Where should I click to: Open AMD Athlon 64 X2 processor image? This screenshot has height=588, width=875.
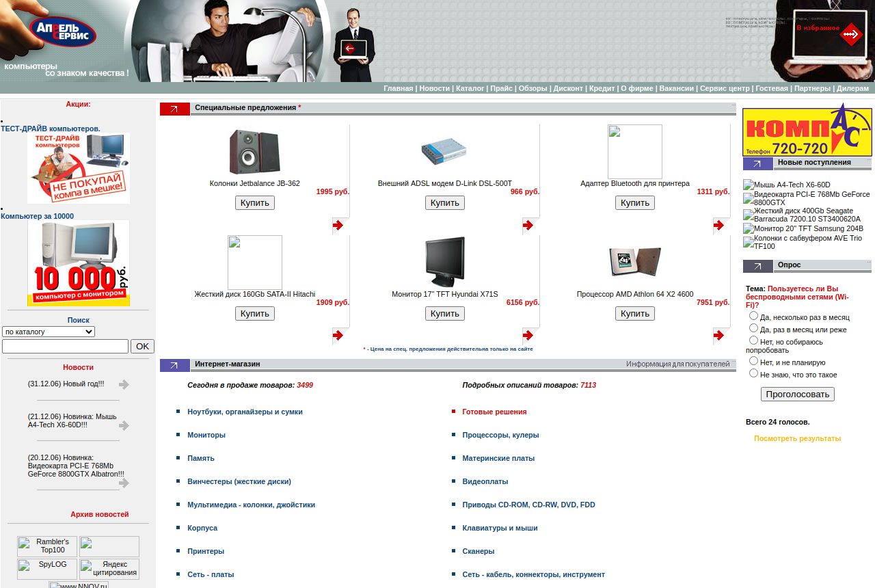(635, 262)
